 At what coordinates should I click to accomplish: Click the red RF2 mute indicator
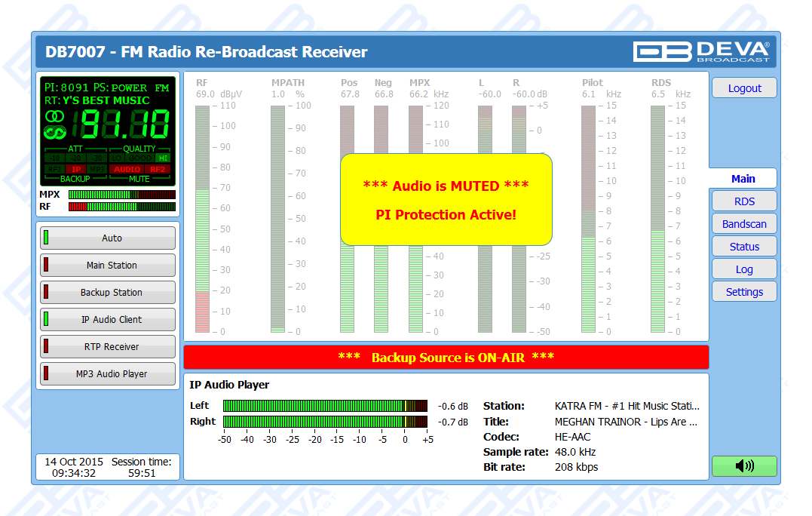click(158, 170)
